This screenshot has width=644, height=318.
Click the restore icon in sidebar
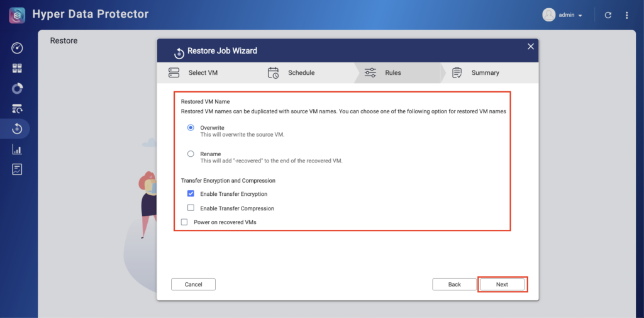click(x=17, y=128)
